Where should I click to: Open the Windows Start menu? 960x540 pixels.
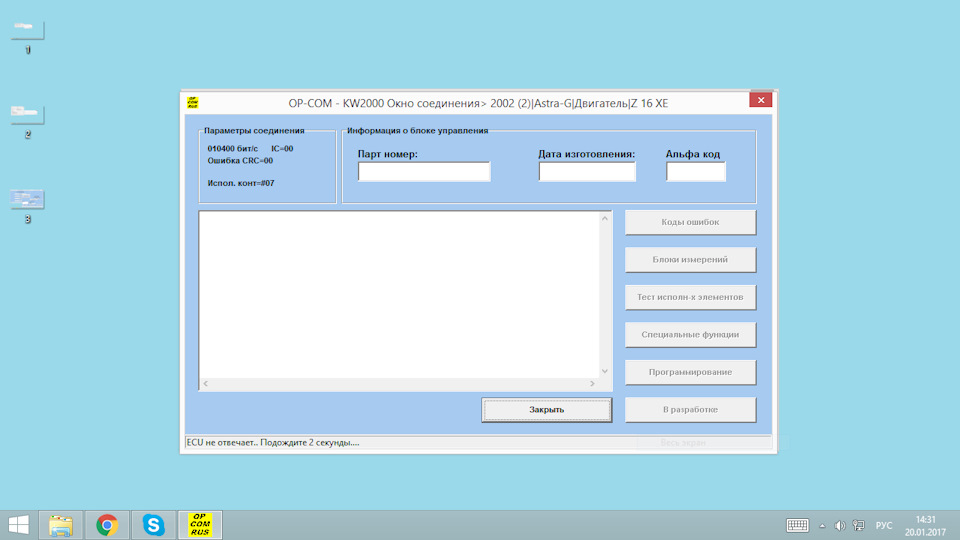pos(18,524)
